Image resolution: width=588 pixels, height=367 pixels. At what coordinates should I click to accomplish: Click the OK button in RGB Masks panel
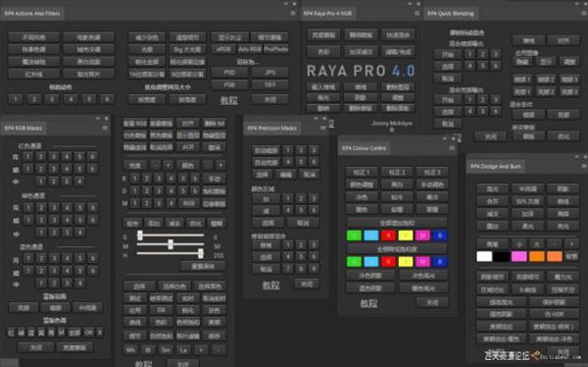[x=88, y=333]
